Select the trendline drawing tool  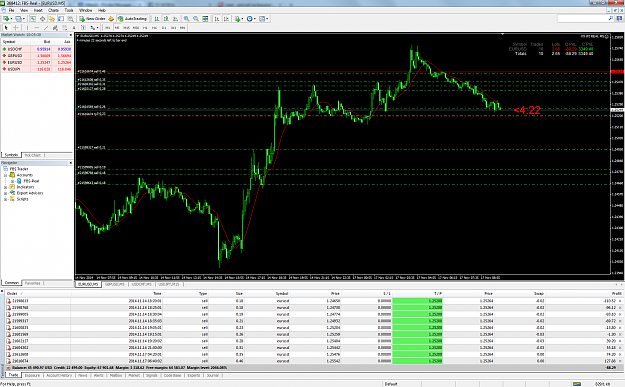click(46, 28)
